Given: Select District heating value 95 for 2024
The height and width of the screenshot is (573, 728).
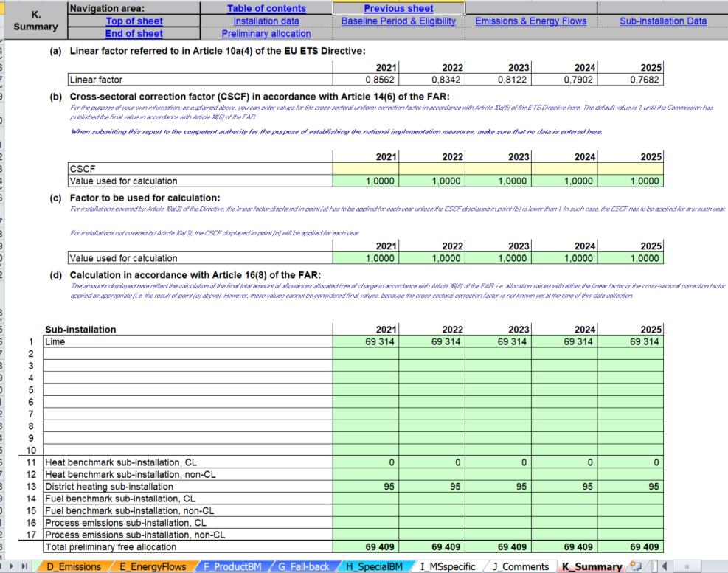Looking at the screenshot, I should [564, 487].
